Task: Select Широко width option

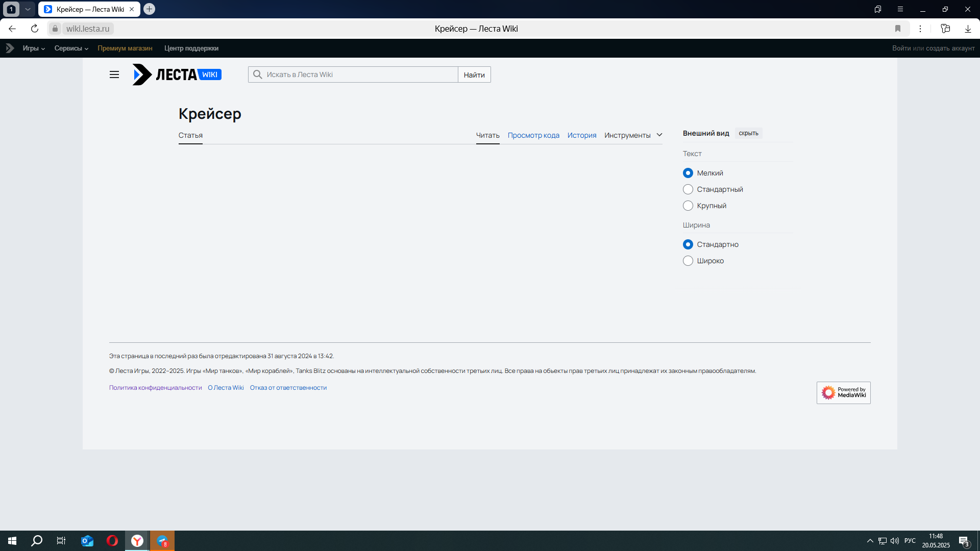Action: click(688, 261)
